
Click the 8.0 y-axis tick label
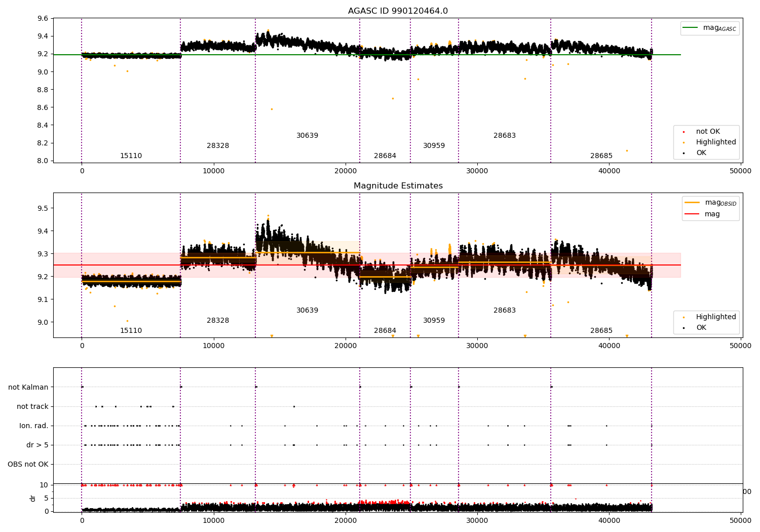pyautogui.click(x=43, y=161)
